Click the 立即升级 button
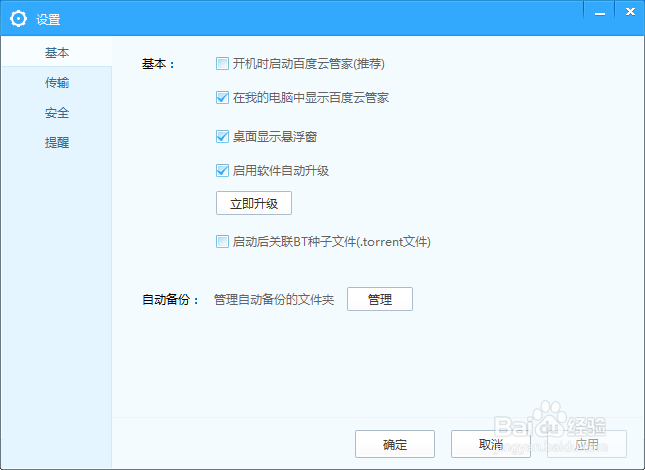 pos(254,203)
